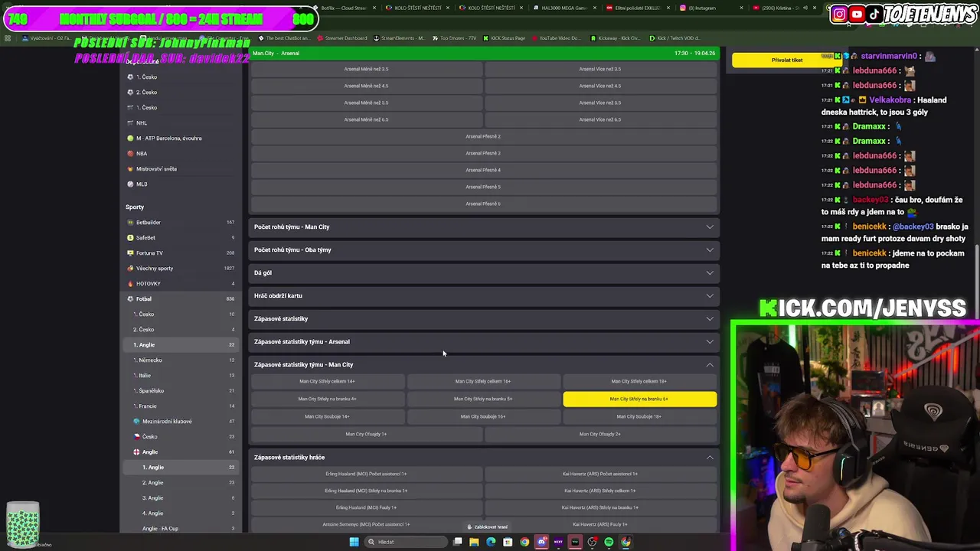The image size is (980, 551).
Task: Click the Mezinárodní klubové globe icon
Action: point(136,421)
